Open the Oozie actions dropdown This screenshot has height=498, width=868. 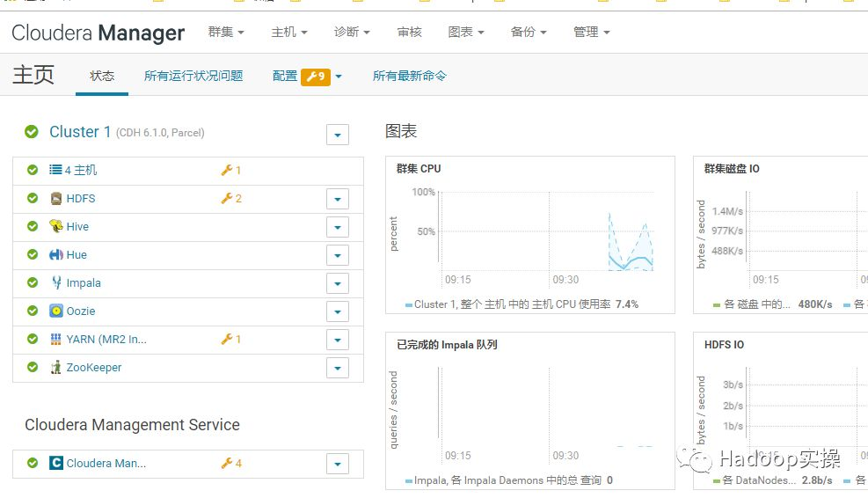click(338, 311)
